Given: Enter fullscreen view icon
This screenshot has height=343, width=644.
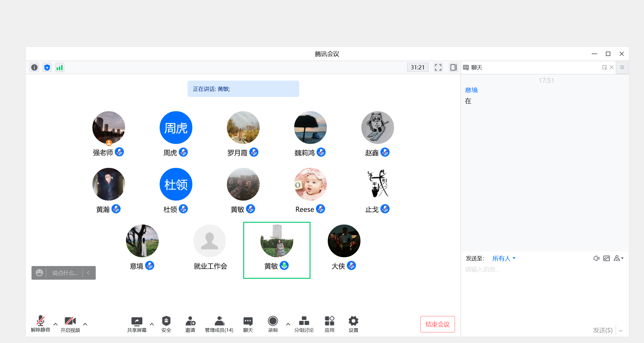Looking at the screenshot, I should [438, 68].
